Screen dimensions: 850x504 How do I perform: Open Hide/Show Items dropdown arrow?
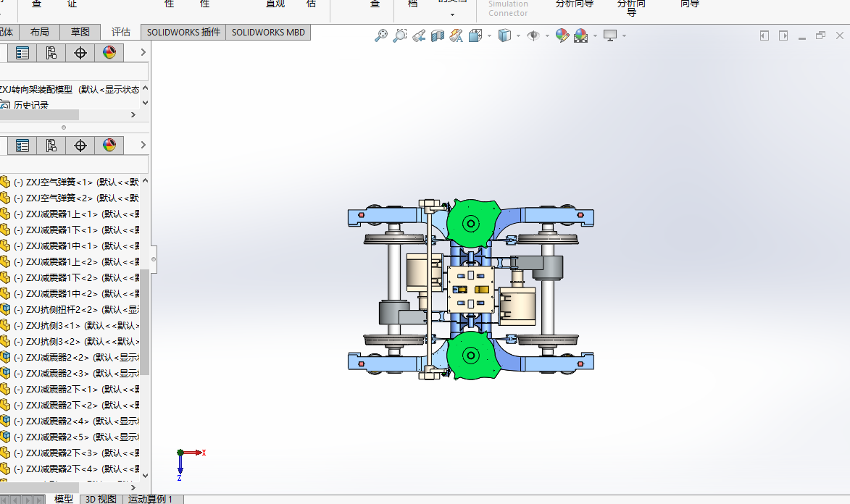click(x=548, y=35)
